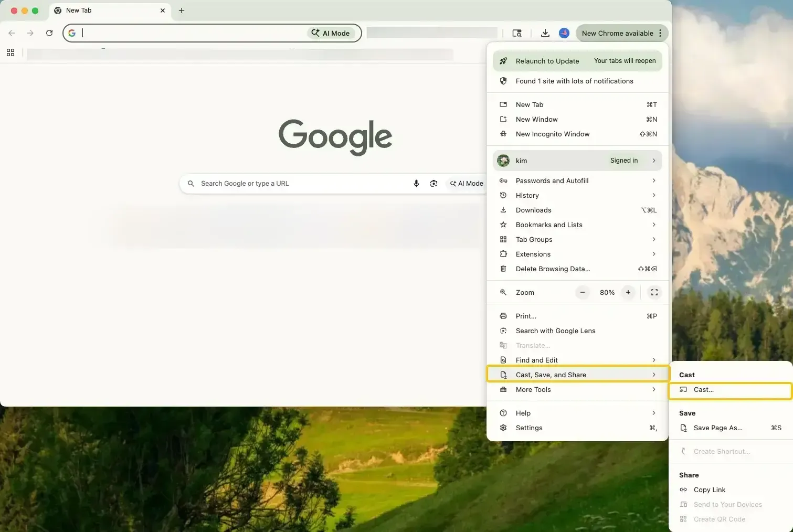Click the three-dot menu icon

[660, 33]
